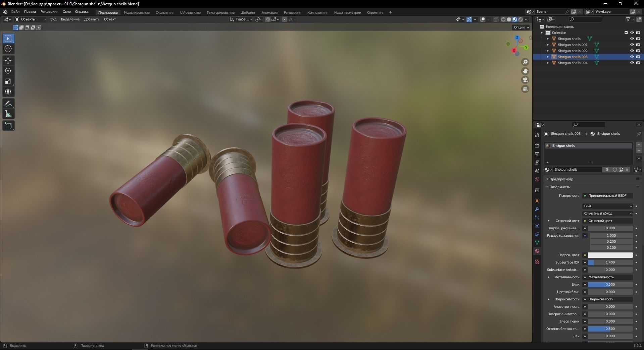The image size is (644, 350).
Task: Select the Rotate tool
Action: point(8,71)
